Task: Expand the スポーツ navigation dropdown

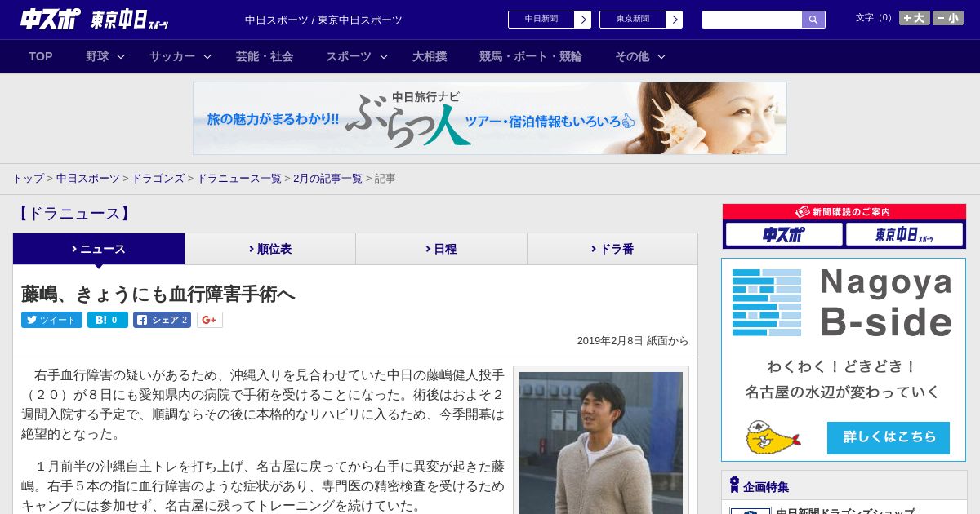Action: point(357,56)
